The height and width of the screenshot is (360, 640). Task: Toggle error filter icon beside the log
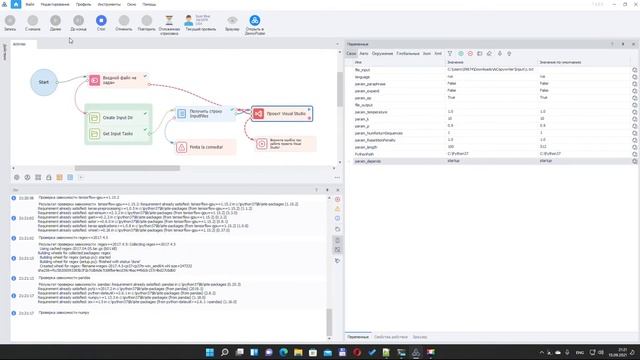(x=338, y=199)
